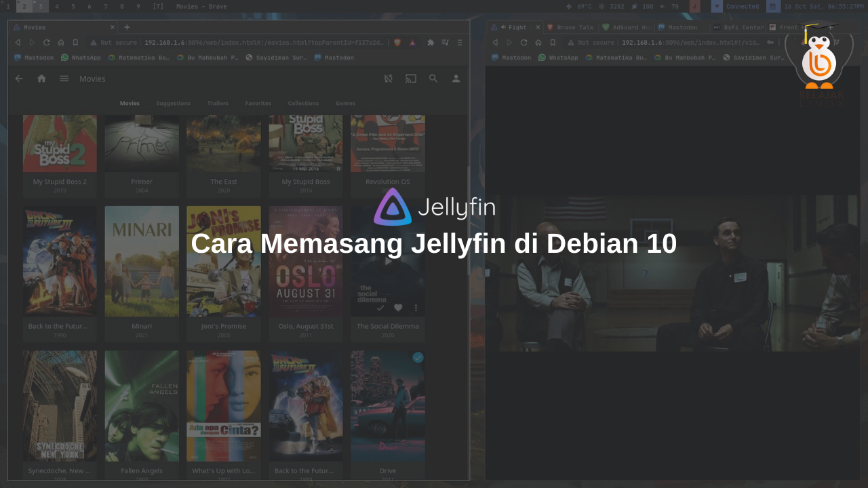Image resolution: width=868 pixels, height=488 pixels.
Task: Open the Extensions puzzle icon
Action: tap(431, 42)
